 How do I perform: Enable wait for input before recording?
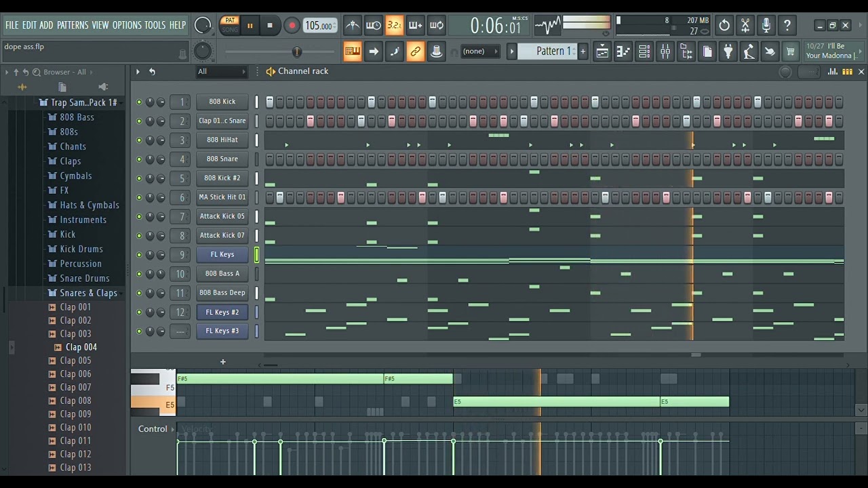(x=374, y=26)
